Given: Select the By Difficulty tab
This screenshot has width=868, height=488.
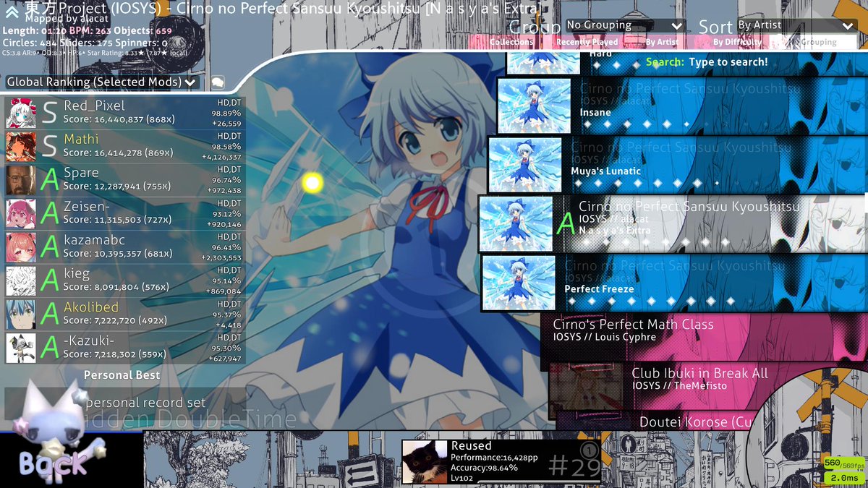Looking at the screenshot, I should click(x=737, y=42).
